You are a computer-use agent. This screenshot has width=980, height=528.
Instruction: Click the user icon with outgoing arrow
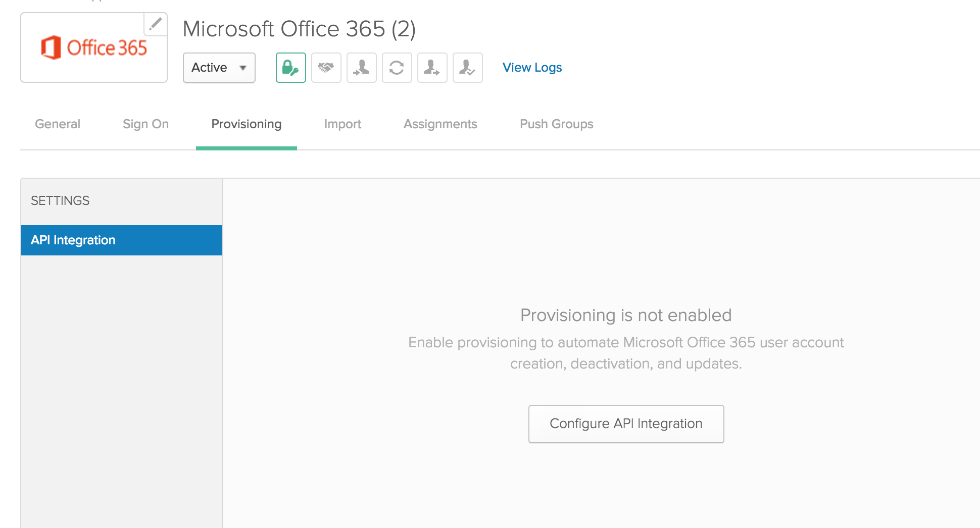click(432, 68)
